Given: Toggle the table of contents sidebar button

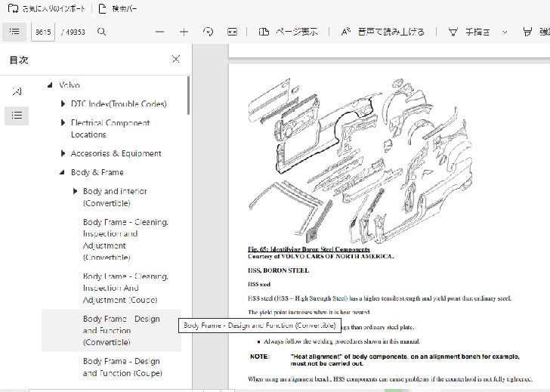Looking at the screenshot, I should tap(14, 32).
